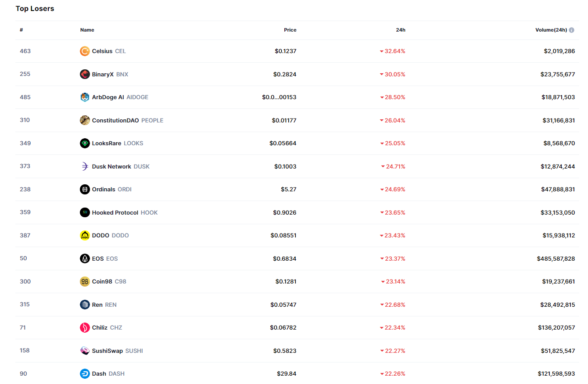588x384 pixels.
Task: Click the DODO yellow logo icon
Action: (x=85, y=236)
